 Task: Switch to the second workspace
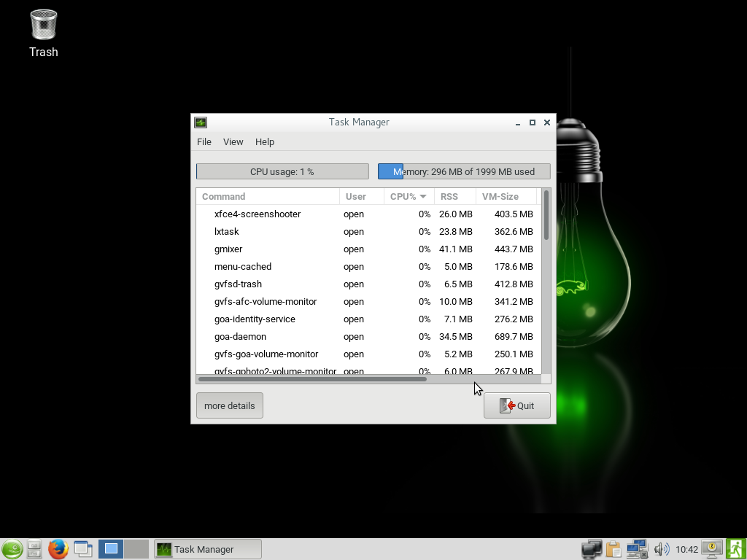[x=136, y=549]
